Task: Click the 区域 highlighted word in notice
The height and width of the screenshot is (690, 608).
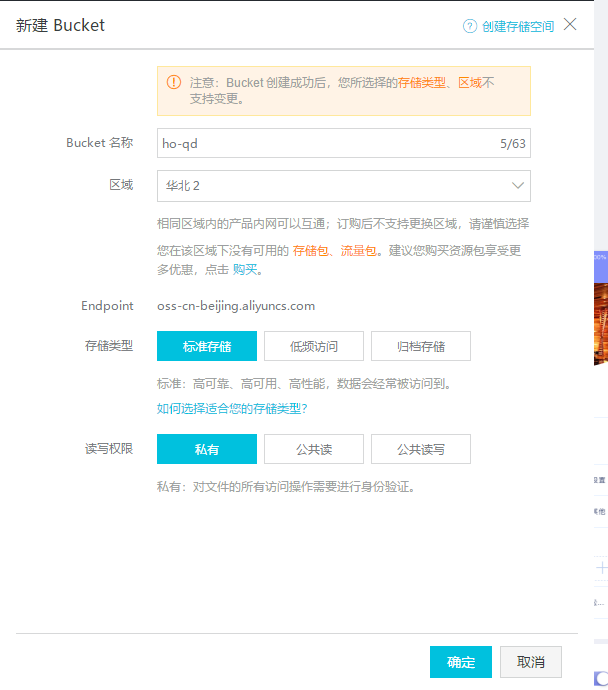Action: (x=470, y=83)
